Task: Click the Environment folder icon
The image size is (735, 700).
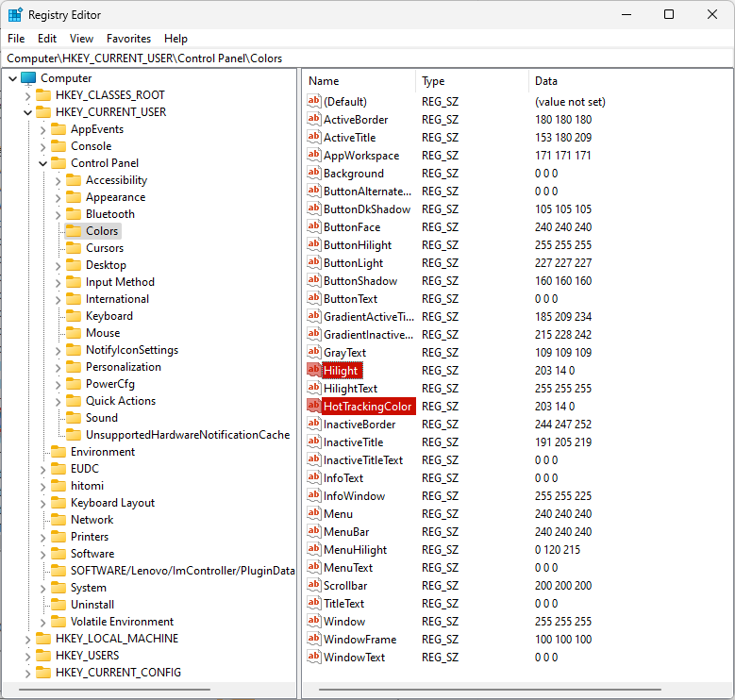Action: [x=58, y=452]
